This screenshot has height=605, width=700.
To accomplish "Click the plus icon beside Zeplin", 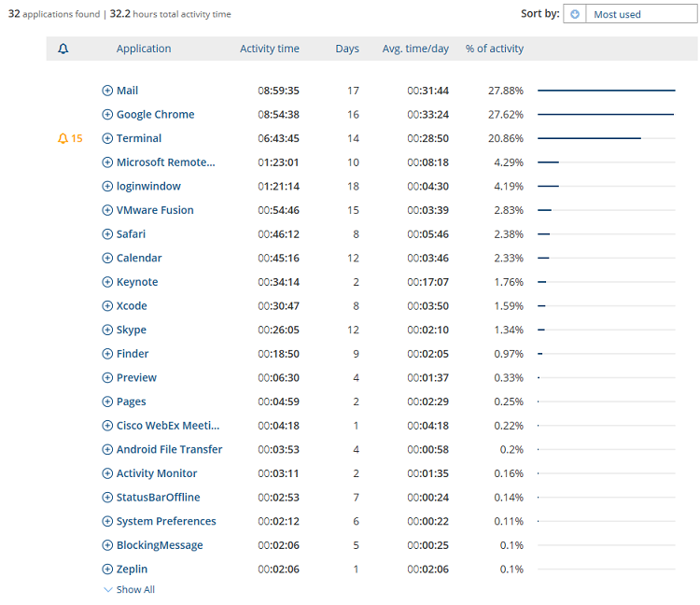I will 107,570.
